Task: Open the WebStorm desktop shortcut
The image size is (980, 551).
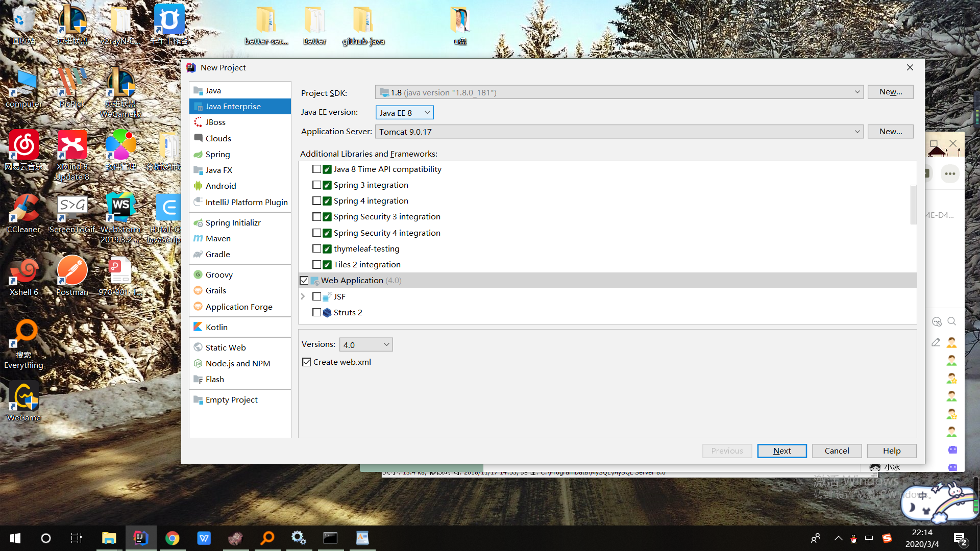Action: (x=120, y=218)
